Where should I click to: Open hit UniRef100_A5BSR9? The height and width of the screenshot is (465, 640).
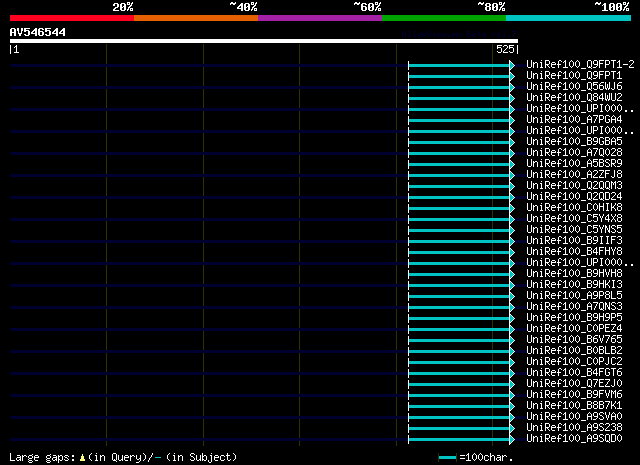(x=574, y=164)
